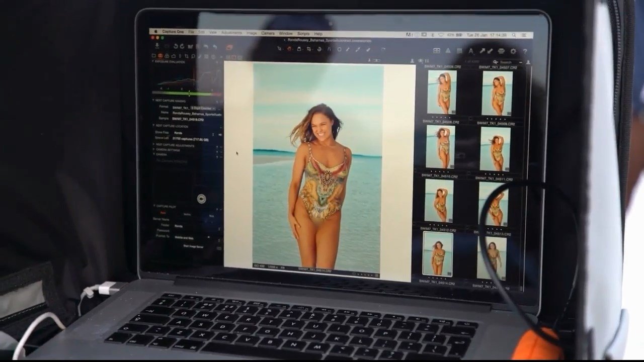
Task: Click the Import Images download icon
Action: [x=156, y=46]
